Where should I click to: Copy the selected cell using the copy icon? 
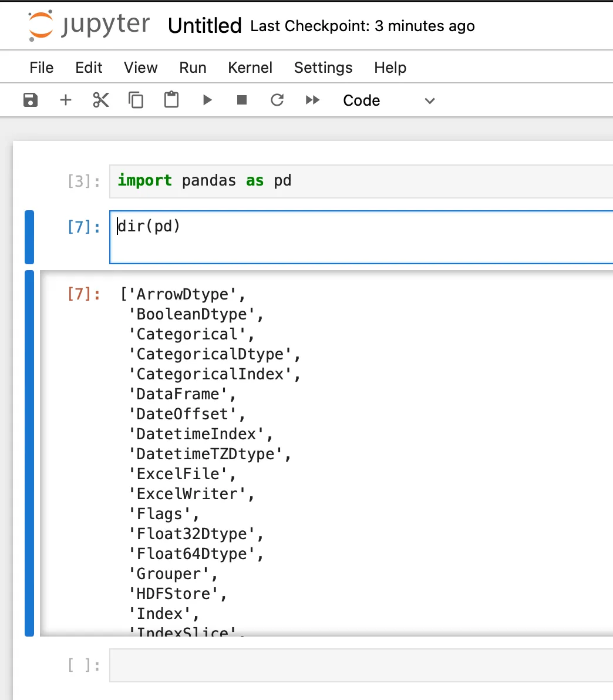click(x=136, y=100)
